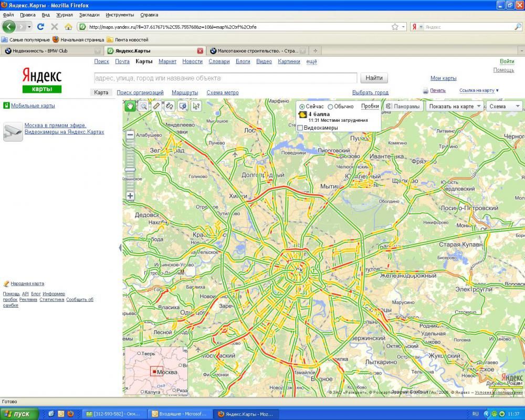Click the mobile maps phone icon
The width and height of the screenshot is (525, 420).
coord(6,106)
